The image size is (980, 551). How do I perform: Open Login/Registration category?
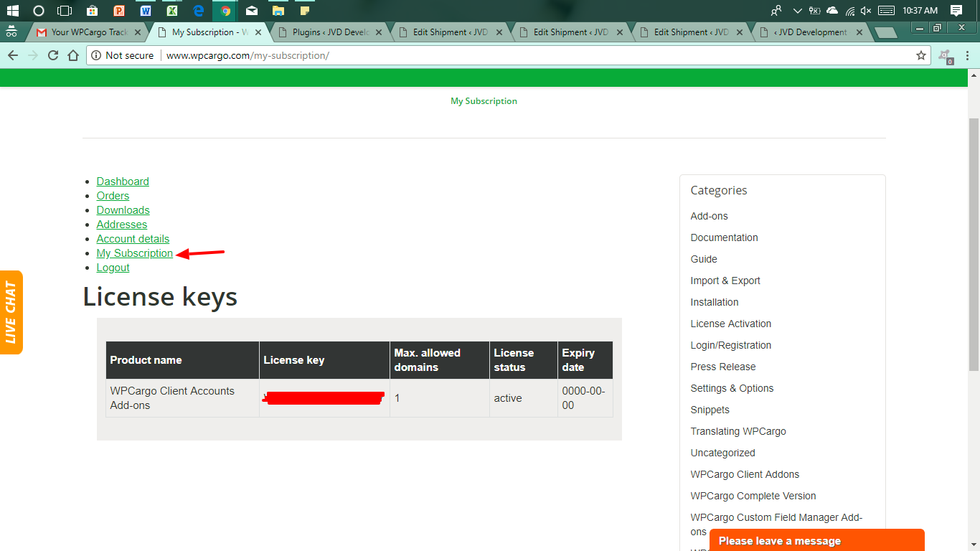tap(731, 345)
